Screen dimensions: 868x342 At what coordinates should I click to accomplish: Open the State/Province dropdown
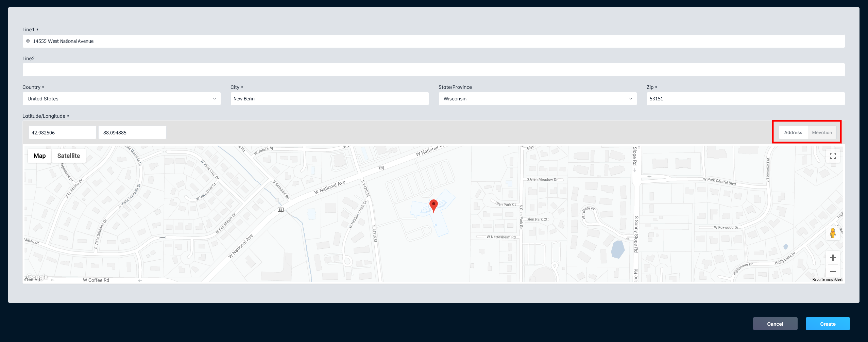coord(538,99)
